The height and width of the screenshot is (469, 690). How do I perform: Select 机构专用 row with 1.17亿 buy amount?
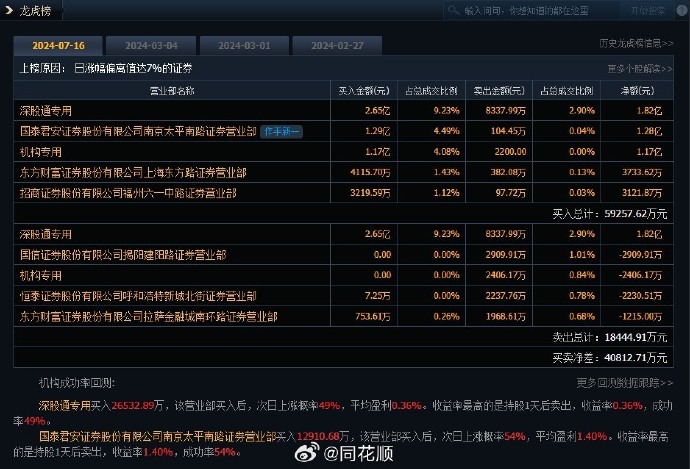point(343,152)
